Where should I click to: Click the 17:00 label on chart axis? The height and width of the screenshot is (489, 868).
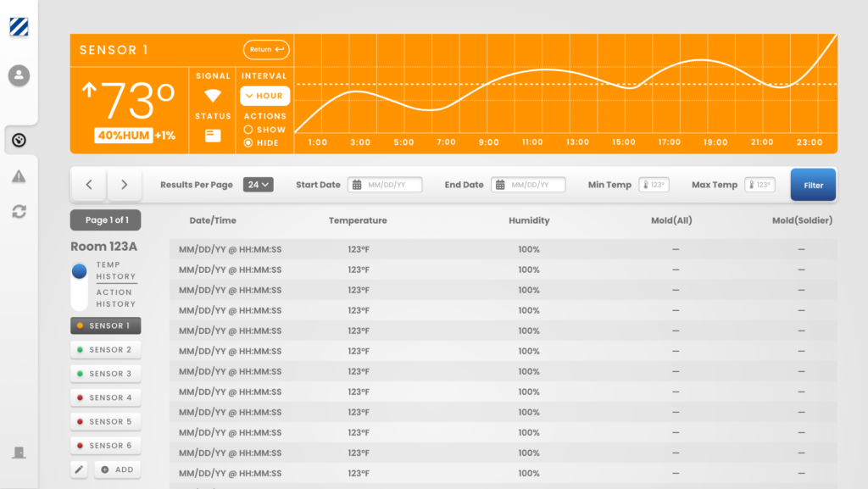[670, 142]
